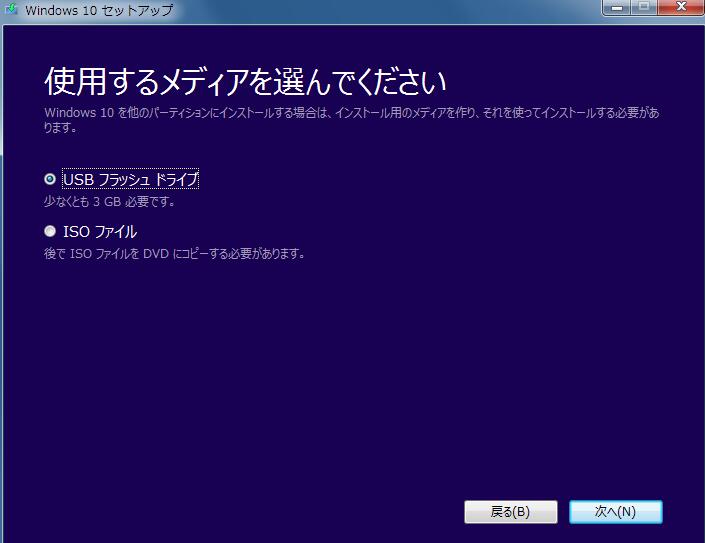The height and width of the screenshot is (543, 705).
Task: Minimize the Windows 10 セットアップ window
Action: 616,8
